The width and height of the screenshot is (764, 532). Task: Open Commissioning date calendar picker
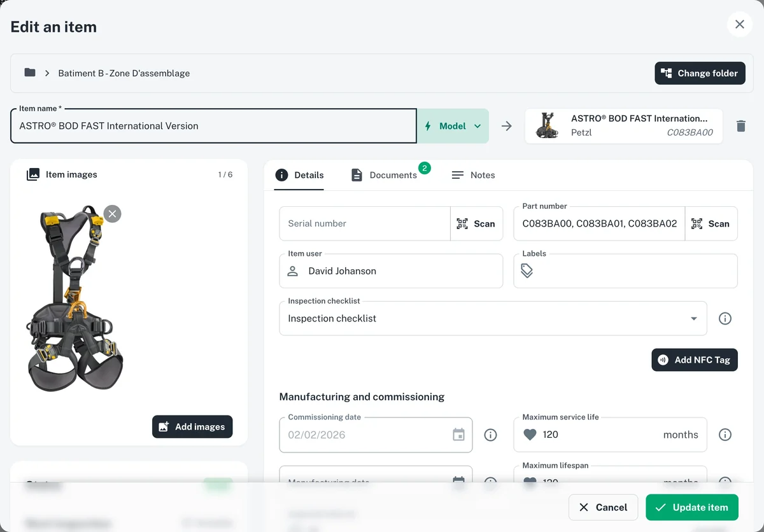458,435
